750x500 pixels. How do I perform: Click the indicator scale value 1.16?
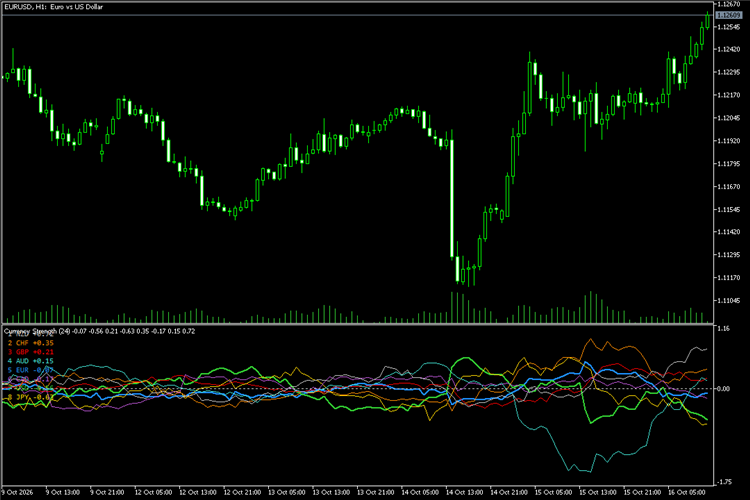[x=724, y=329]
